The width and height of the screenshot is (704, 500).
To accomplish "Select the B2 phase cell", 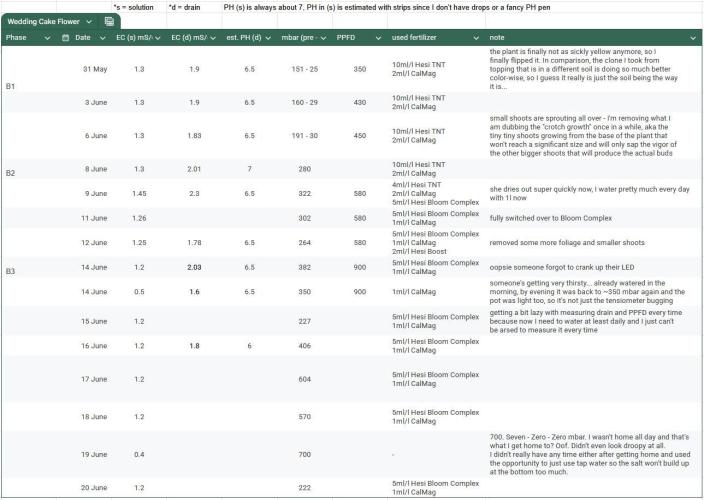I will [10, 173].
